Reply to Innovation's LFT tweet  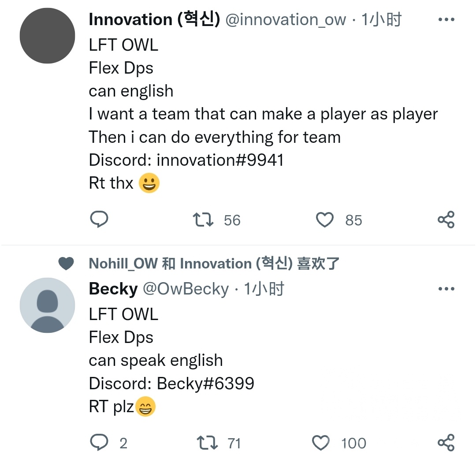click(99, 220)
